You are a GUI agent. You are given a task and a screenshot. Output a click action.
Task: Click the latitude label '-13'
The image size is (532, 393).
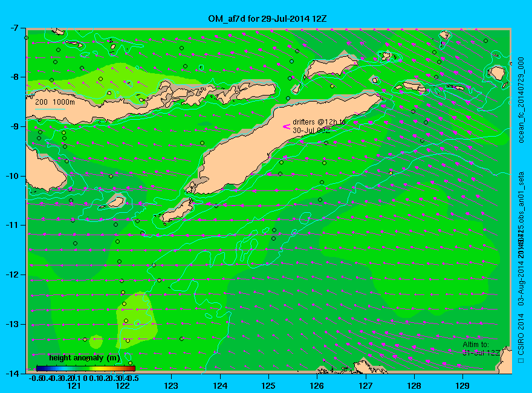click(11, 324)
